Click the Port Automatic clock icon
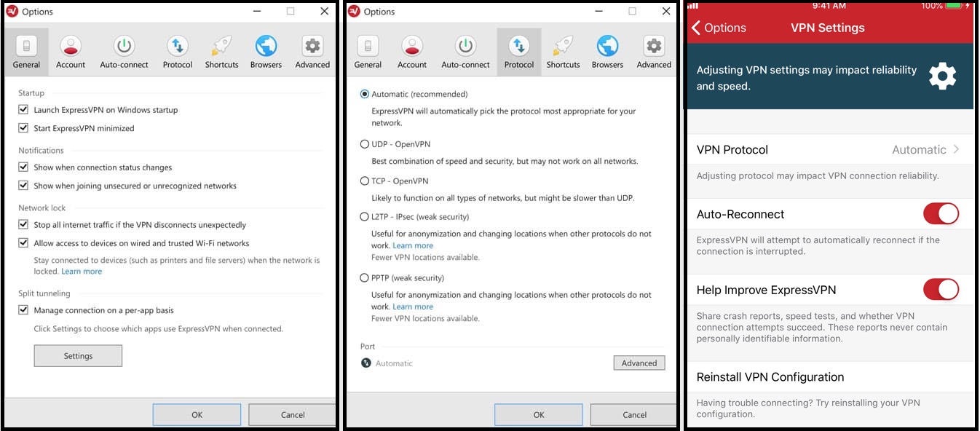This screenshot has height=431, width=980. (x=366, y=363)
